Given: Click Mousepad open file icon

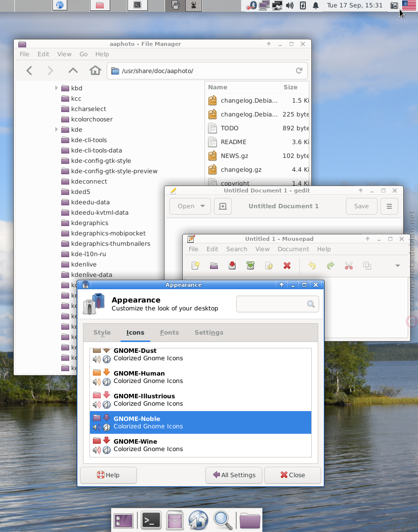Looking at the screenshot, I should click(x=214, y=266).
